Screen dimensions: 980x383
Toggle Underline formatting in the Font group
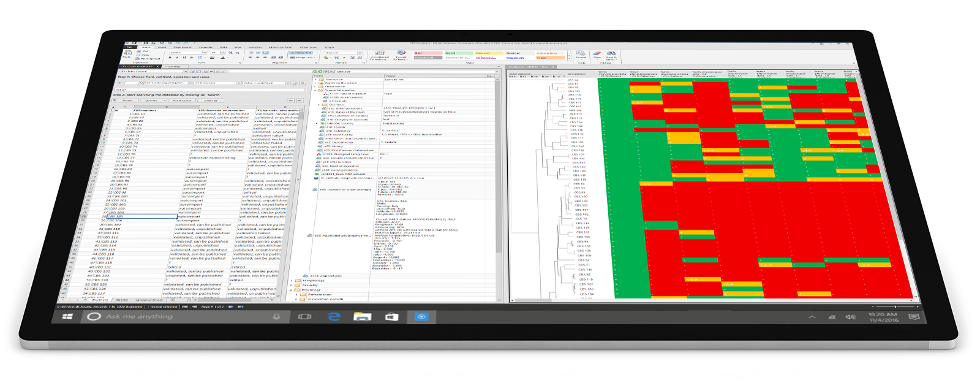184,58
